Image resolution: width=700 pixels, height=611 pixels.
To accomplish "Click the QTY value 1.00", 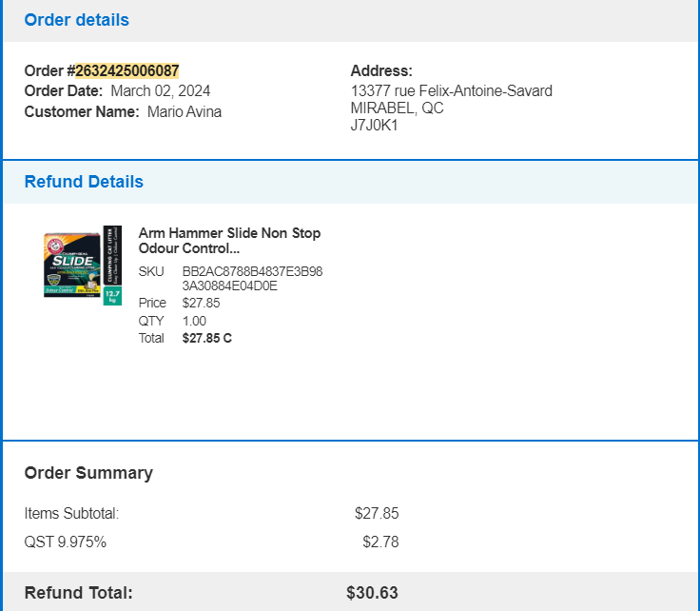I will pyautogui.click(x=194, y=321).
